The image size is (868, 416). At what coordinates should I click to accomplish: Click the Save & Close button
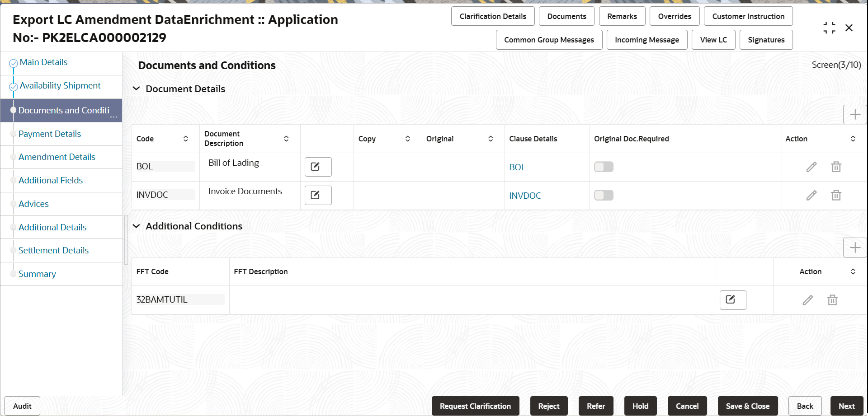[748, 406]
